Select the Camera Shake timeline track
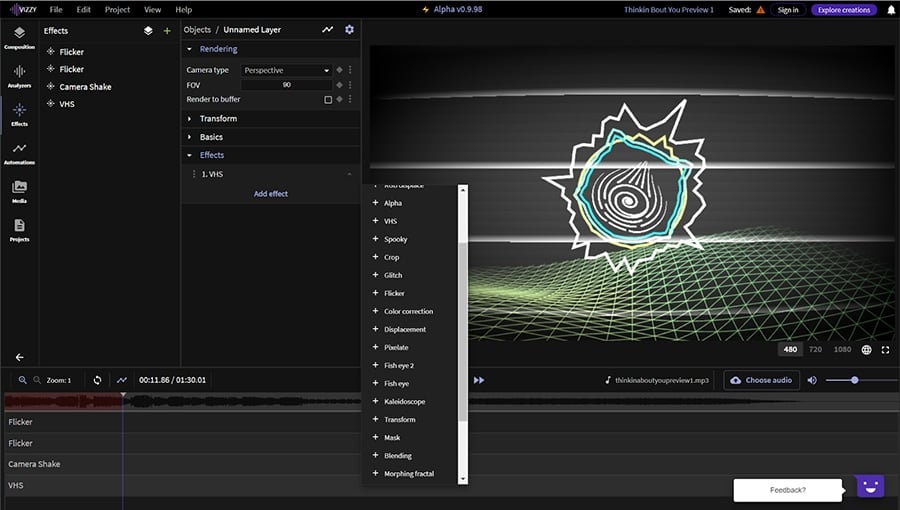Screen dimensions: 900x510 pyautogui.click(x=450, y=464)
